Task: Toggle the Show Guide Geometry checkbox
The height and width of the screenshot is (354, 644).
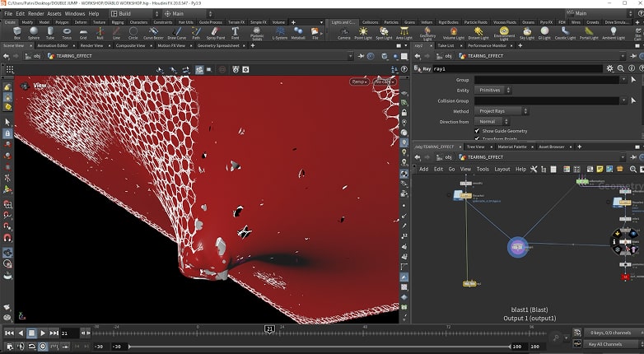Action: click(x=478, y=131)
